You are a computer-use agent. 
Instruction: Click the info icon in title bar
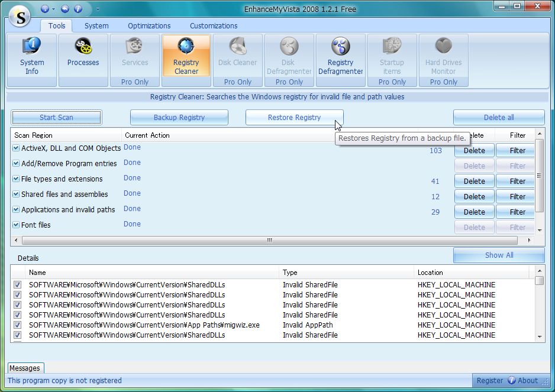tap(78, 9)
